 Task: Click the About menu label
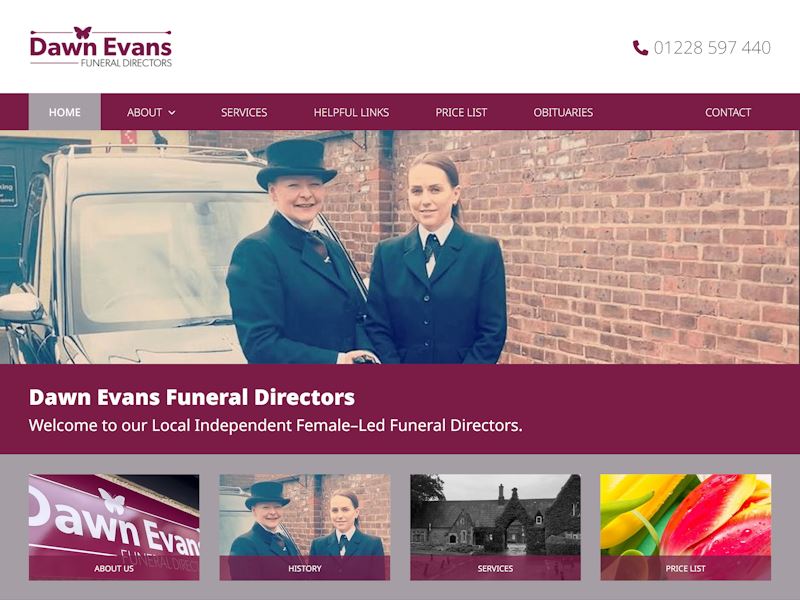[144, 112]
